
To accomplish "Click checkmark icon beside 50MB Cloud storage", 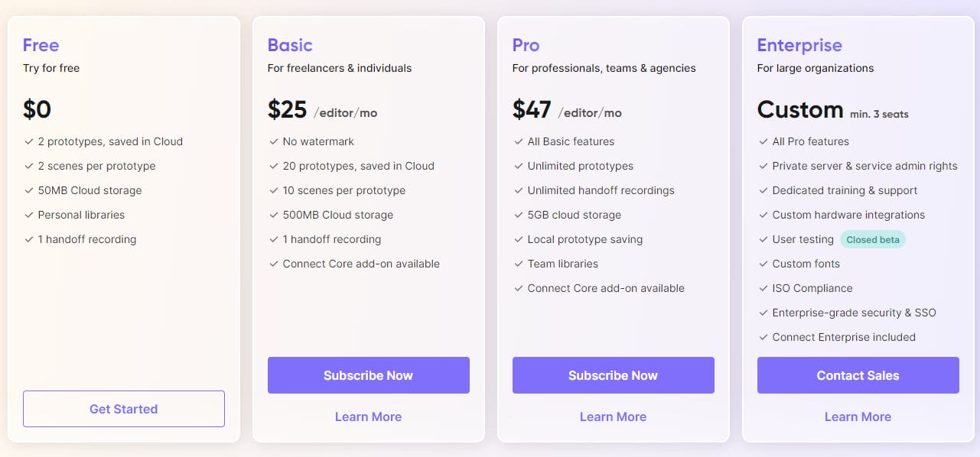I will tap(28, 190).
